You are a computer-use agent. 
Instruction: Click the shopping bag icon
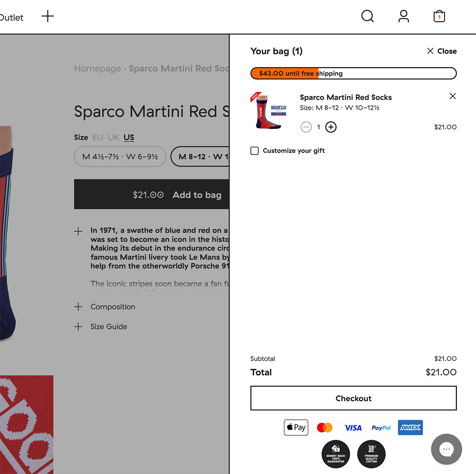439,16
